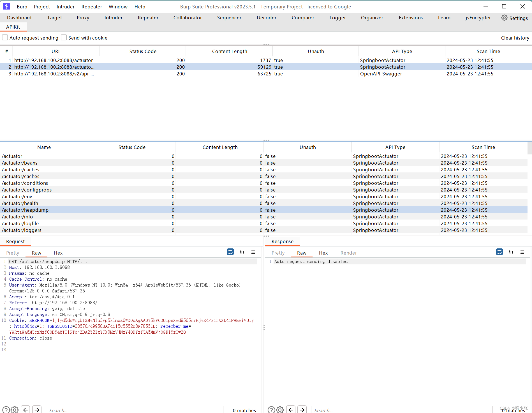Open the Project menu
The height and width of the screenshot is (413, 532).
[42, 7]
